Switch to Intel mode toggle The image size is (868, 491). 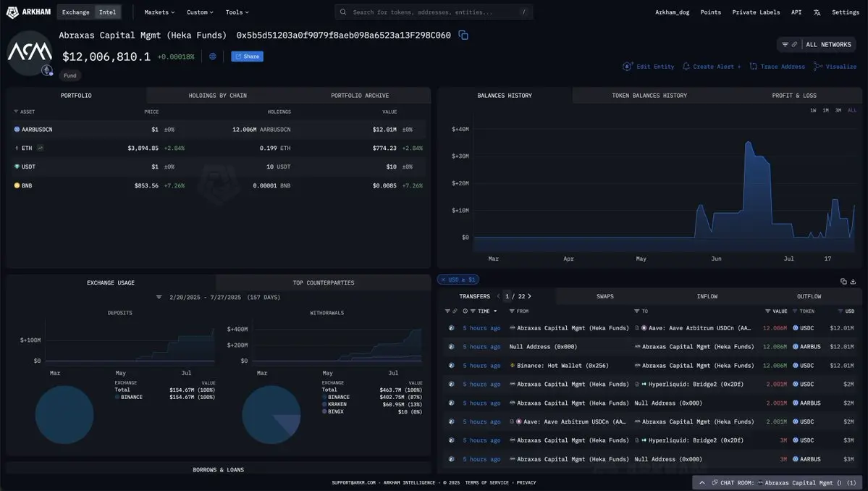tap(107, 12)
